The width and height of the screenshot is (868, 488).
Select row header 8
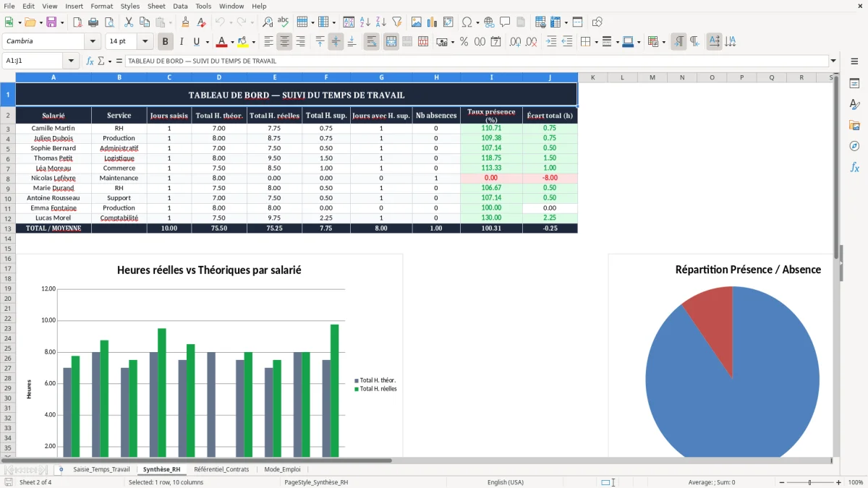click(x=8, y=179)
